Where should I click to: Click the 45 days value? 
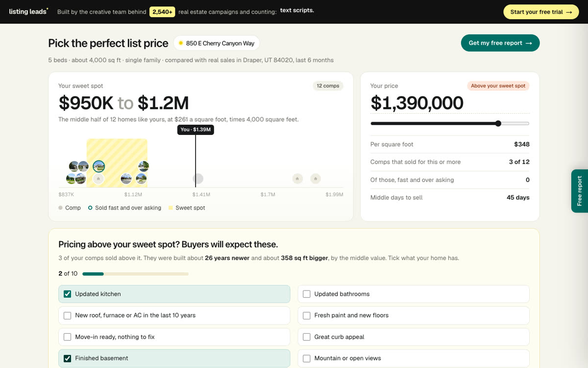click(518, 198)
